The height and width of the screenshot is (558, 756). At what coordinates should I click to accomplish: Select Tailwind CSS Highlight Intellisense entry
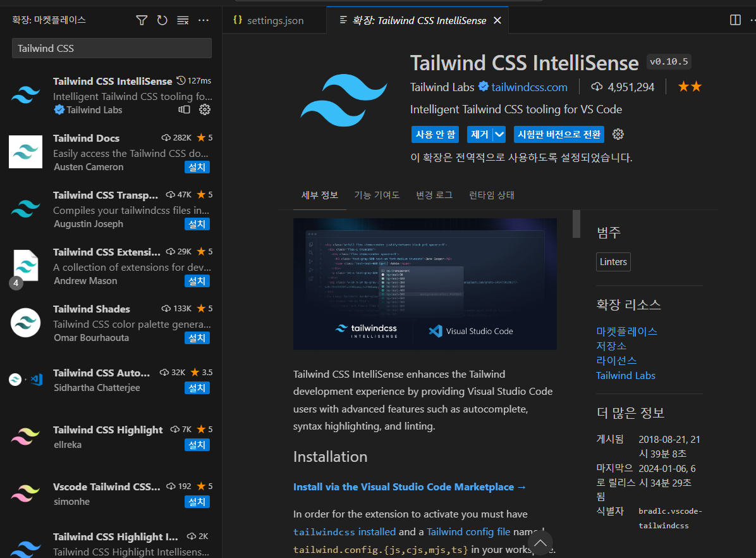tap(112, 543)
